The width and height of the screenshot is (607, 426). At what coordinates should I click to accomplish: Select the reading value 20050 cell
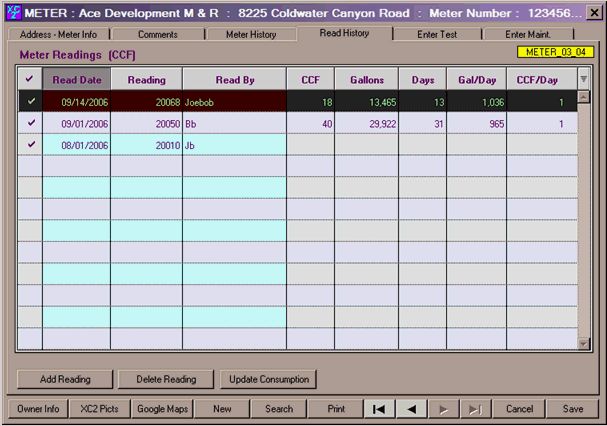point(146,124)
